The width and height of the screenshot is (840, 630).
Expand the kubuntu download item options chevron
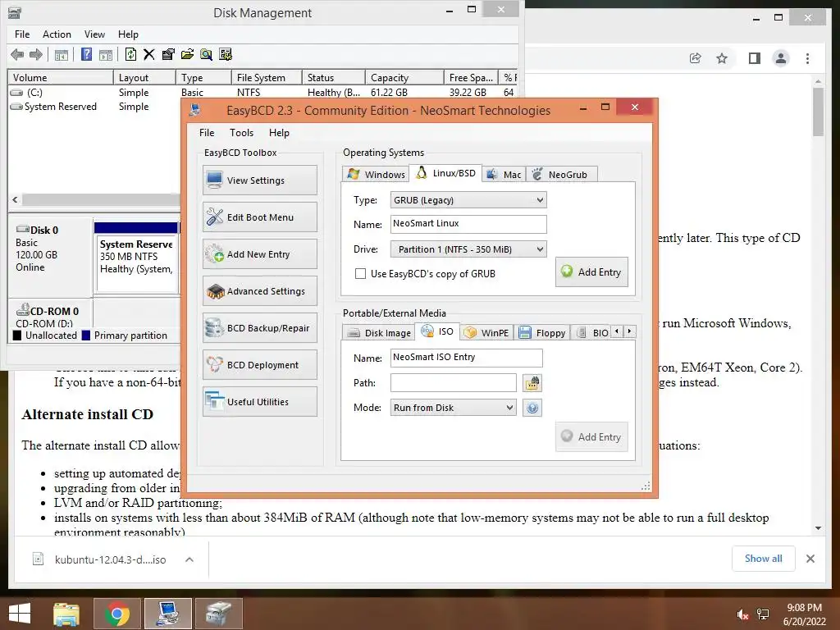[x=189, y=559]
